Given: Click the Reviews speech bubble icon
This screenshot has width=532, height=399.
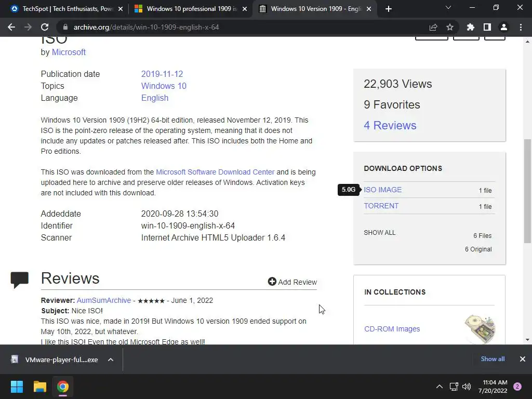Looking at the screenshot, I should click(20, 280).
